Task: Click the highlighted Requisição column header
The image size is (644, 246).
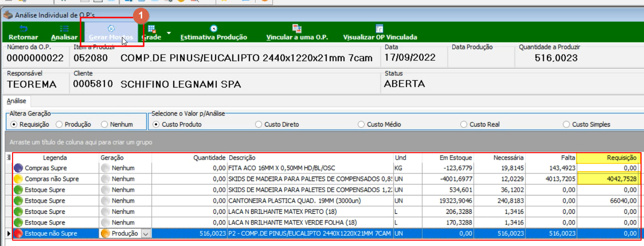Action: (x=608, y=158)
